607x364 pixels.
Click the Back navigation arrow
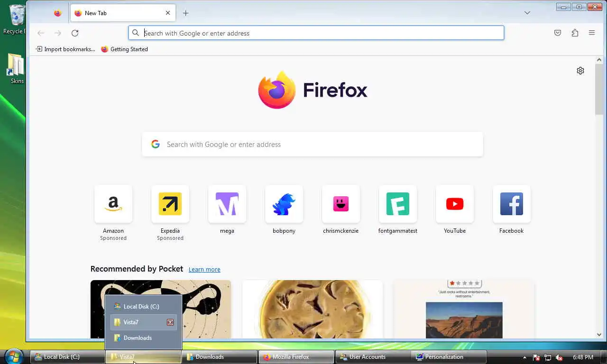(x=41, y=33)
